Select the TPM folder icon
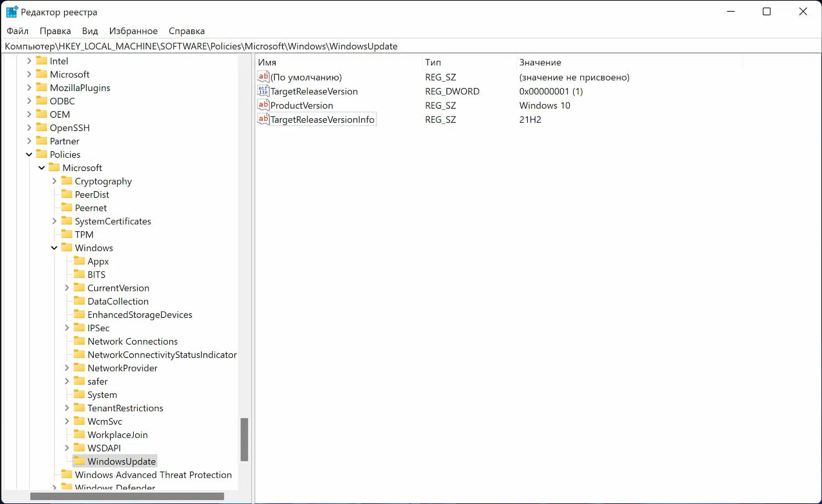This screenshot has width=822, height=504. click(67, 234)
